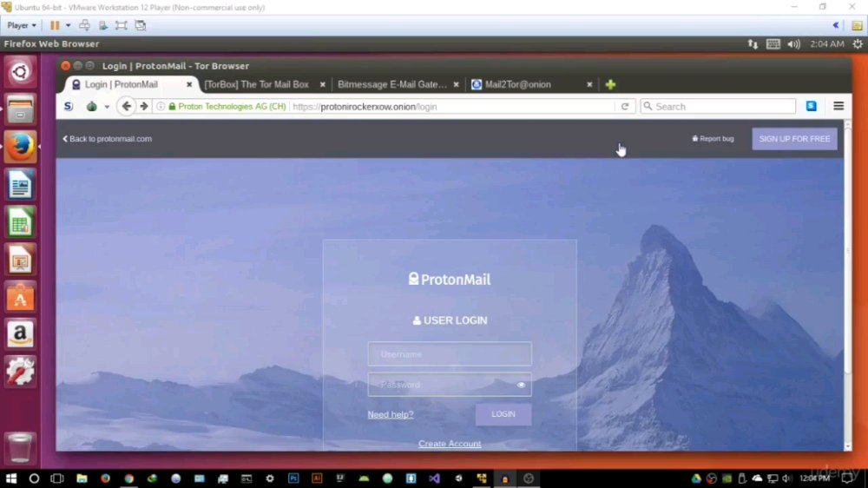Open Ubuntu network indicator
The width and height of the screenshot is (868, 488).
[753, 43]
